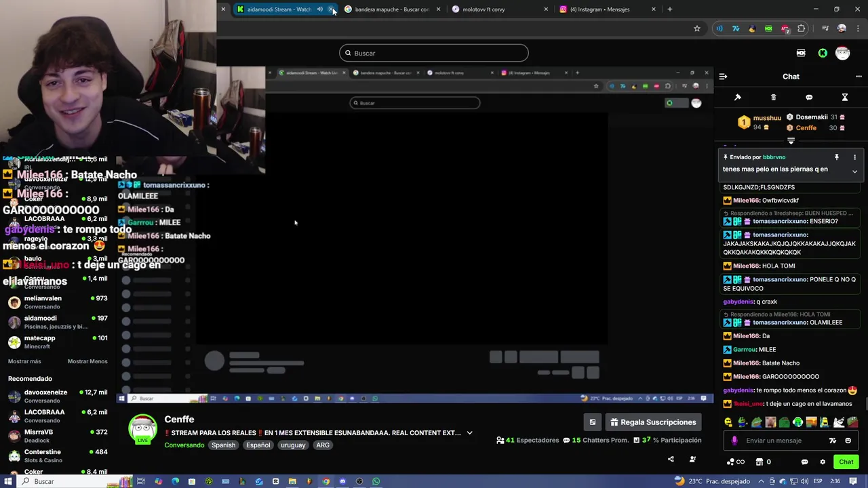Image resolution: width=868 pixels, height=488 pixels.
Task: Open the shop icon below chat
Action: tap(759, 462)
